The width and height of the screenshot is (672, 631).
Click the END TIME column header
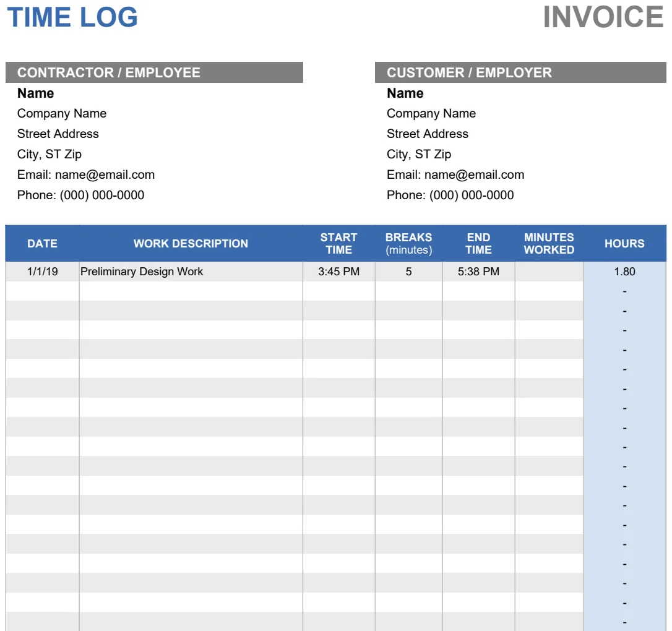pyautogui.click(x=479, y=243)
